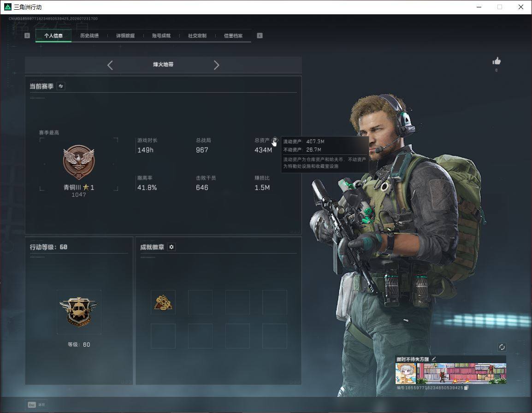Click the 967 total matches value
532x413 pixels.
(x=202, y=150)
